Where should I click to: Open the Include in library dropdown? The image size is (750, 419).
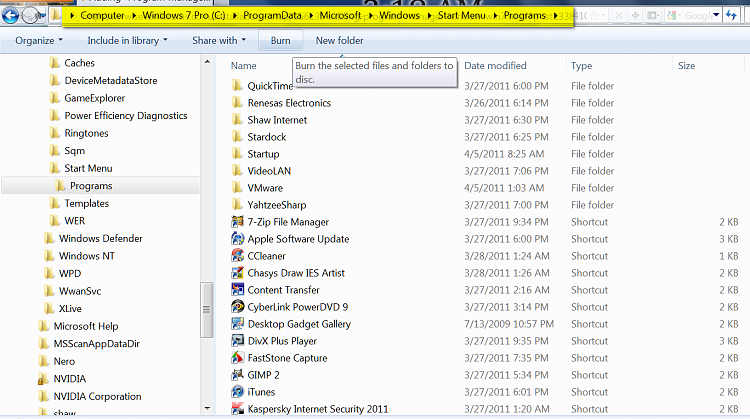click(x=127, y=41)
